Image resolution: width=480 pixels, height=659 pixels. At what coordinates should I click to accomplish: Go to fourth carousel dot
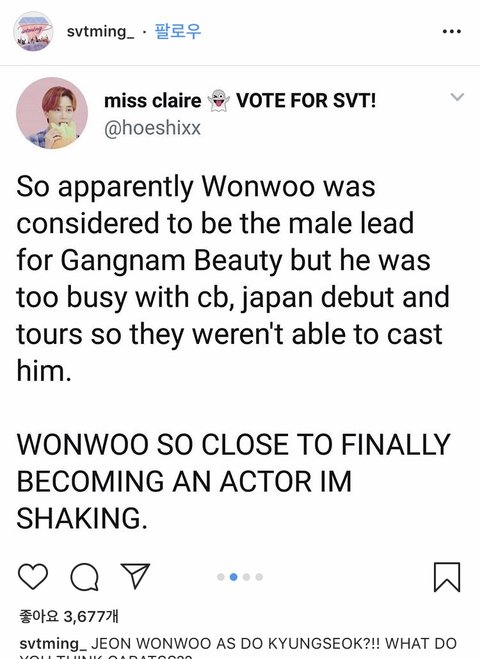coord(259,577)
